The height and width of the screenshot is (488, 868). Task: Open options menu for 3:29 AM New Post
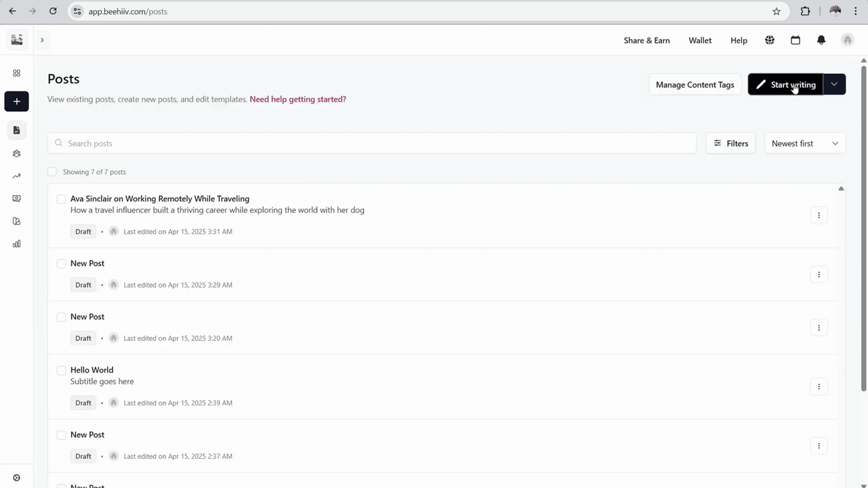(818, 274)
